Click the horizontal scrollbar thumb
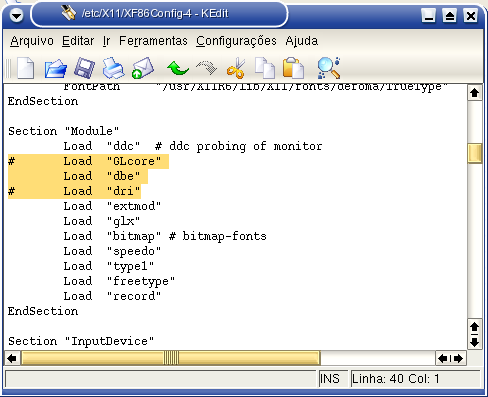488x397 pixels. click(171, 359)
